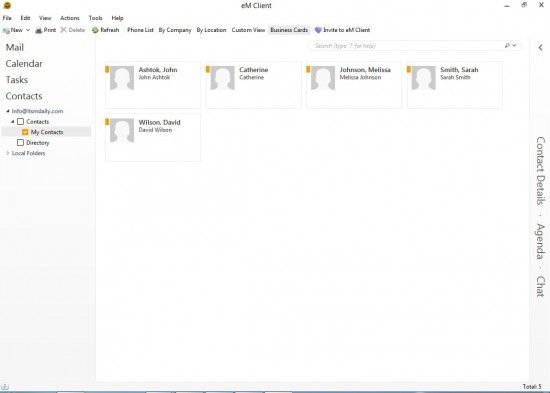Open the search options dropdown arrow

coord(514,45)
